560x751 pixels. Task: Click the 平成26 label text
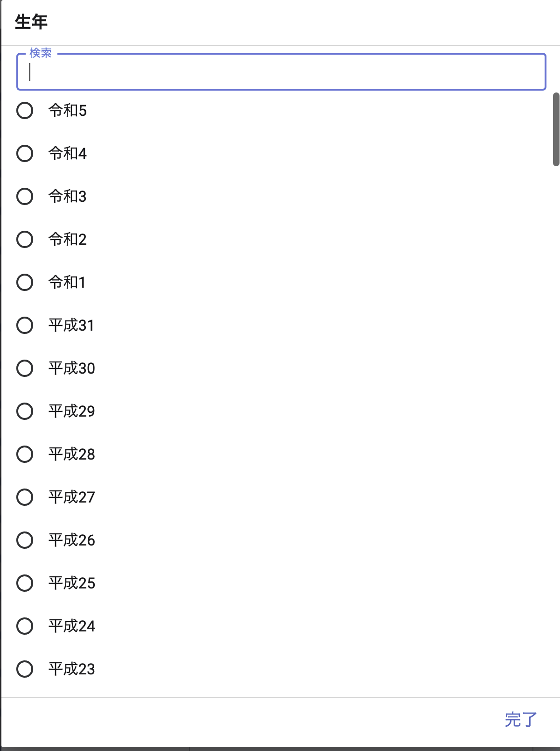click(71, 540)
